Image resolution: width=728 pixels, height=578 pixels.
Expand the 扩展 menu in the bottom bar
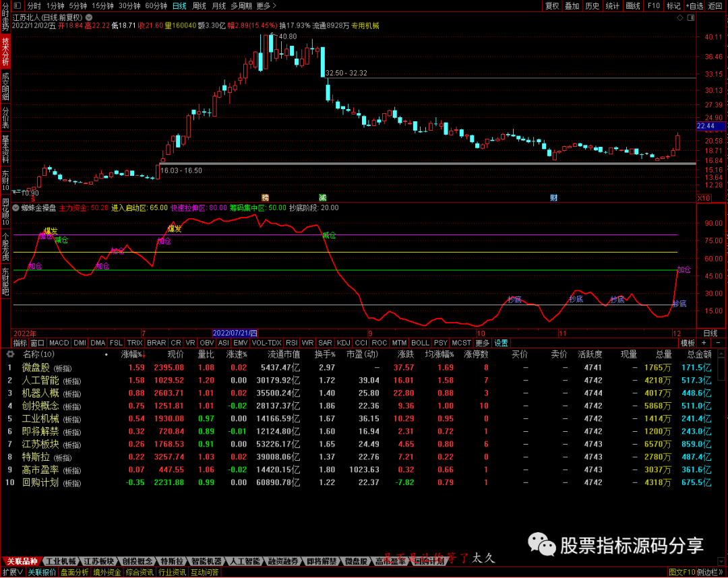(x=13, y=573)
